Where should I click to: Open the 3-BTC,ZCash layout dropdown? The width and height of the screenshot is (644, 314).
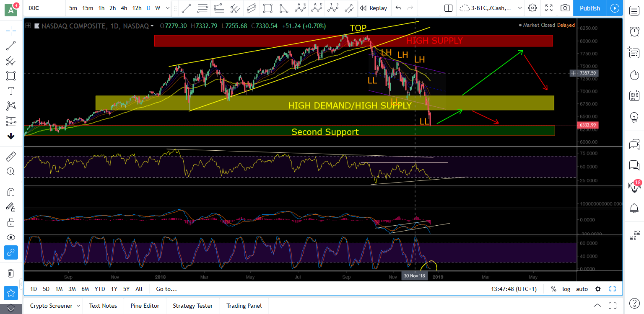pyautogui.click(x=520, y=8)
